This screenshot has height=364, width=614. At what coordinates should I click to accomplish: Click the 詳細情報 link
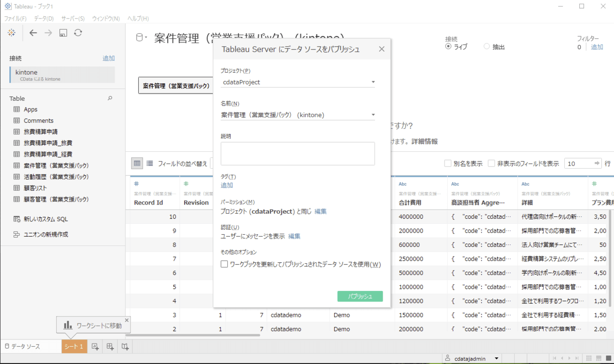pyautogui.click(x=425, y=141)
